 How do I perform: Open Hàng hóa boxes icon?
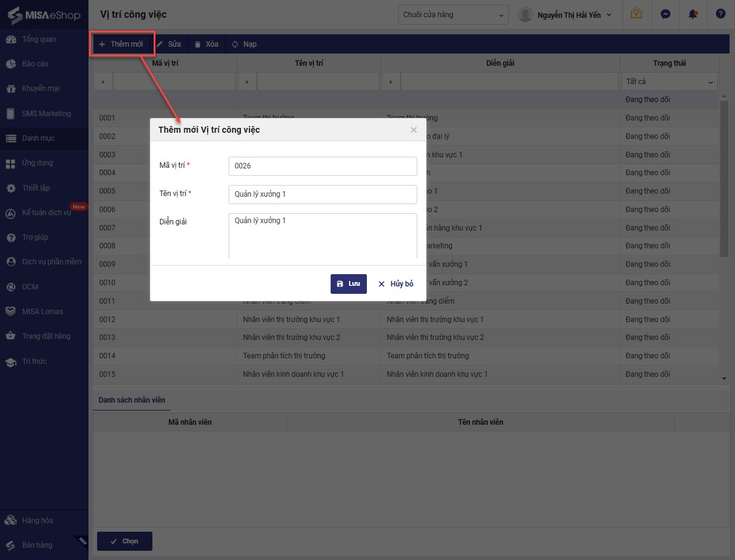11,521
